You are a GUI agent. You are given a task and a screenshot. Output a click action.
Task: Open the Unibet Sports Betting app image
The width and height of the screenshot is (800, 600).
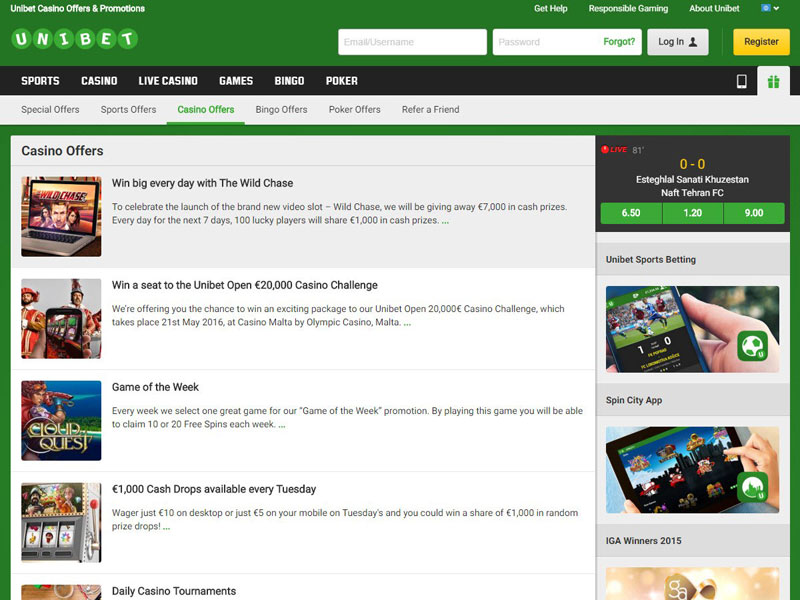(x=692, y=329)
